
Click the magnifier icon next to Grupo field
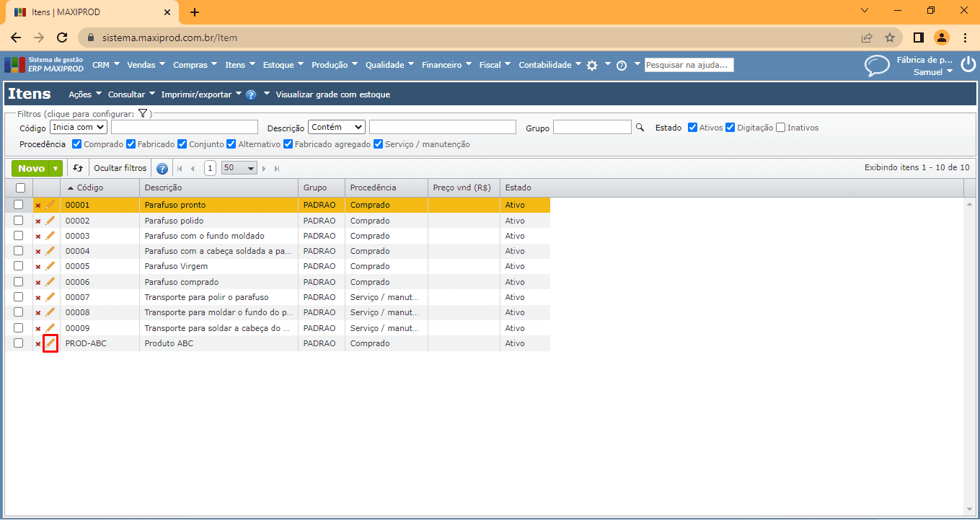click(x=639, y=128)
